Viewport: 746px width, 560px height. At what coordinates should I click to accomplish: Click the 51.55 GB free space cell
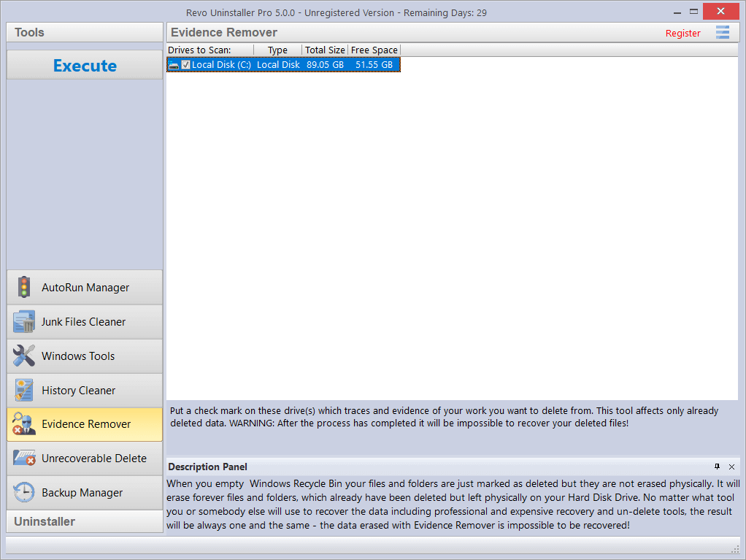pyautogui.click(x=374, y=65)
